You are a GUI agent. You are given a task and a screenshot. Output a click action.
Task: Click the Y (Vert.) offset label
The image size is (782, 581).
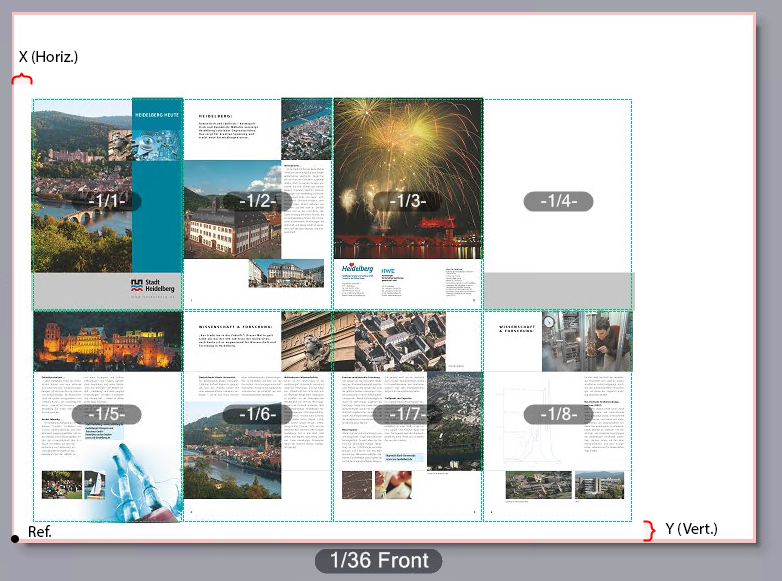coord(691,529)
